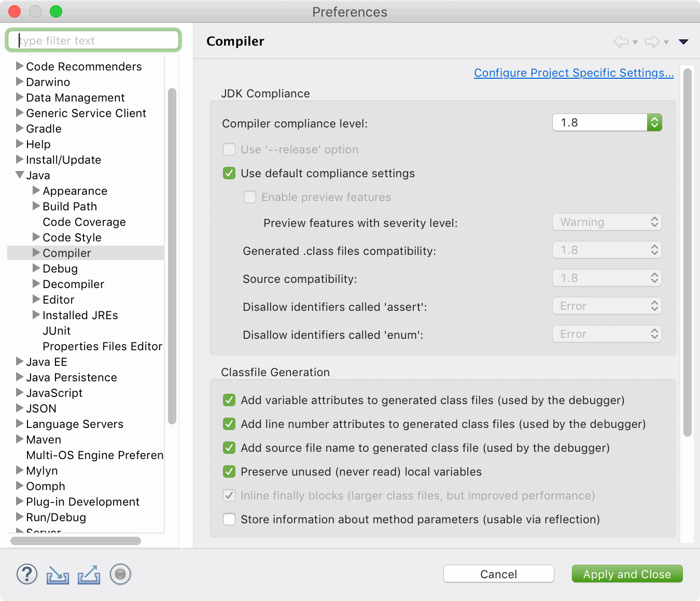The height and width of the screenshot is (601, 700).
Task: Collapse the Java tree node
Action: [x=20, y=175]
